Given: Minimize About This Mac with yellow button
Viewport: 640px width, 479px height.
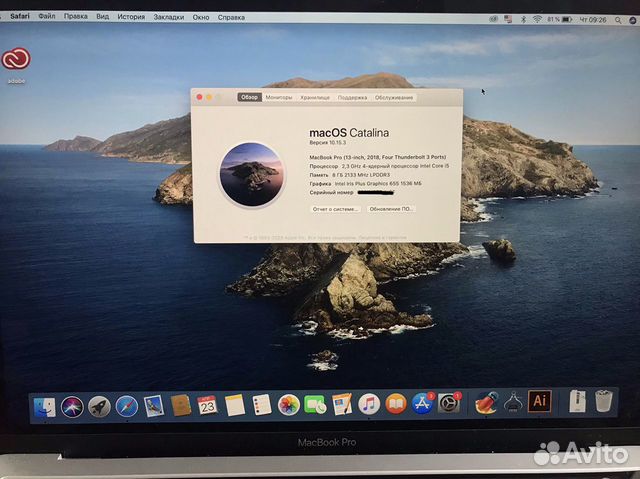Looking at the screenshot, I should [x=209, y=97].
